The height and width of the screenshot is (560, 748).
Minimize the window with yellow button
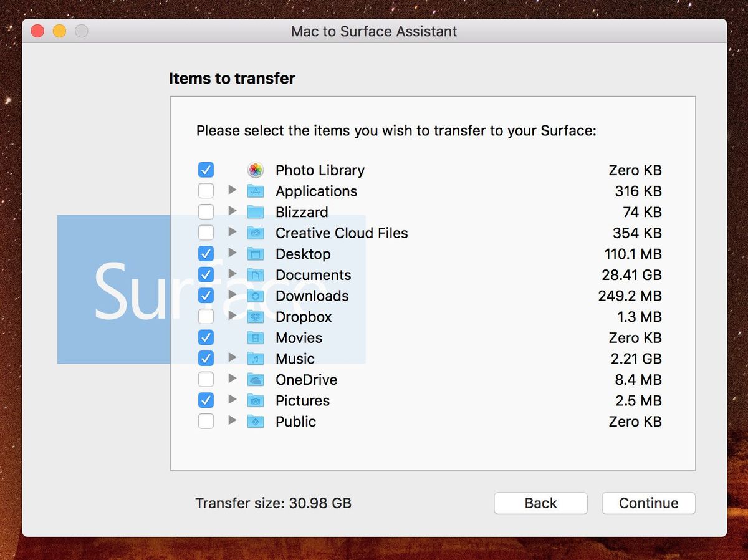59,31
